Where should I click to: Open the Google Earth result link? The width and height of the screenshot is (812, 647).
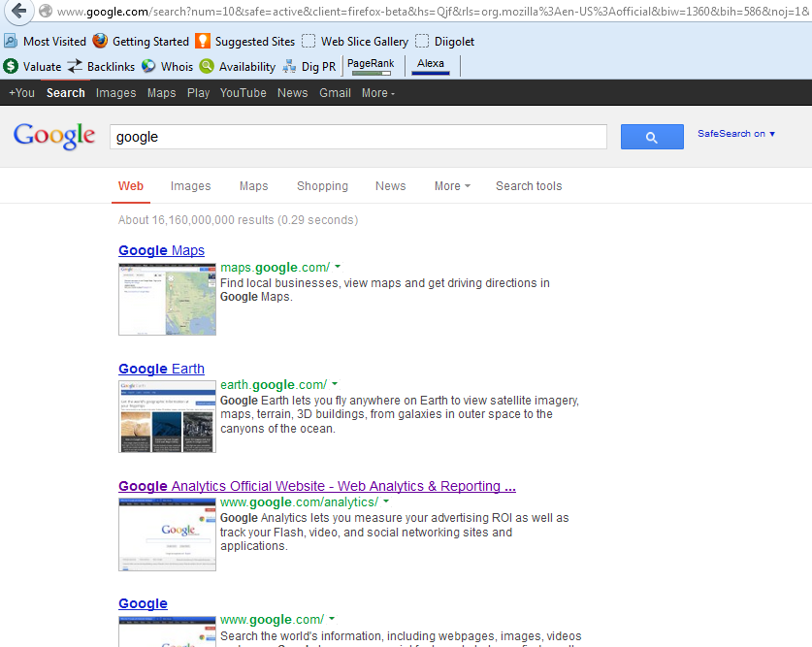pyautogui.click(x=162, y=369)
